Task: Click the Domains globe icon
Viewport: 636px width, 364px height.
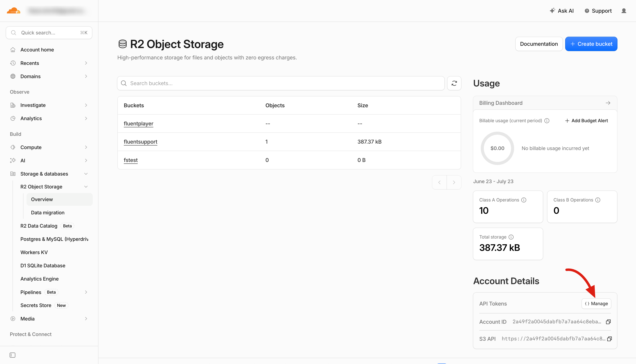Action: (x=13, y=76)
